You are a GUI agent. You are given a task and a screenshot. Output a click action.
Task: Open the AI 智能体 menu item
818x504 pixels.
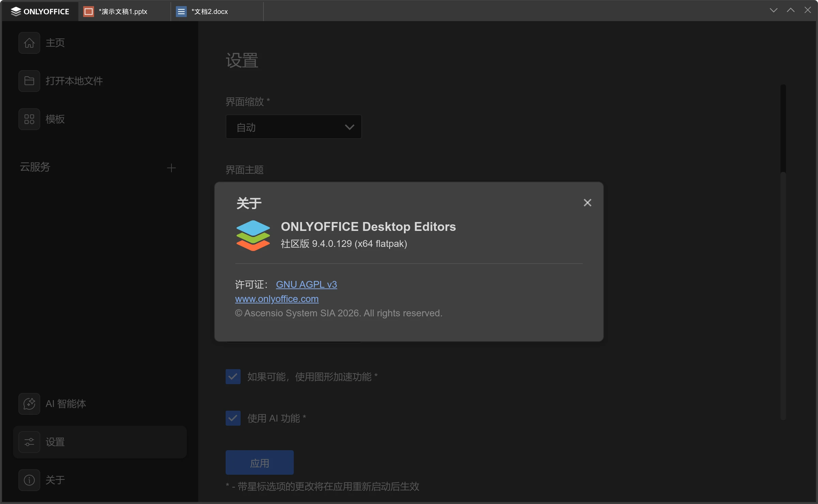coord(100,404)
